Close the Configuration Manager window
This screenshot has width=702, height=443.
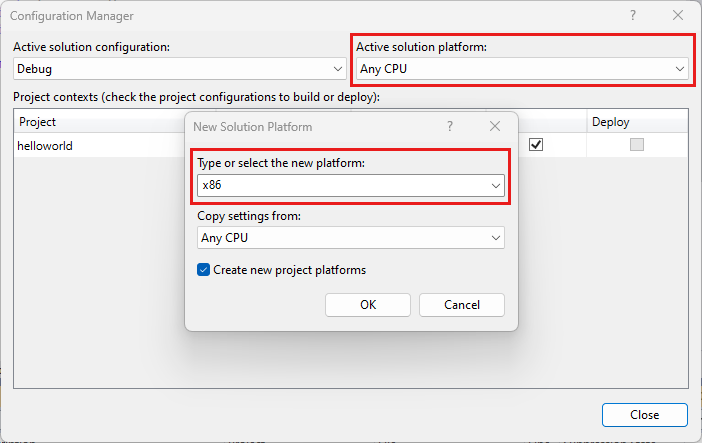(678, 16)
